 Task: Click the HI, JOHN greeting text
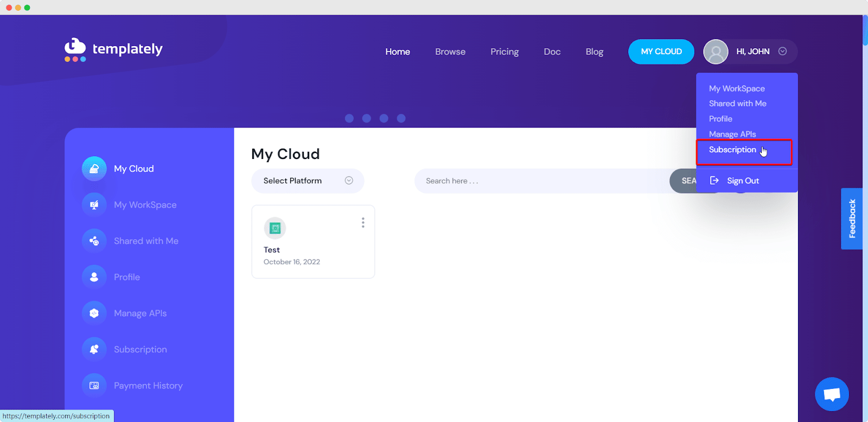click(x=753, y=52)
